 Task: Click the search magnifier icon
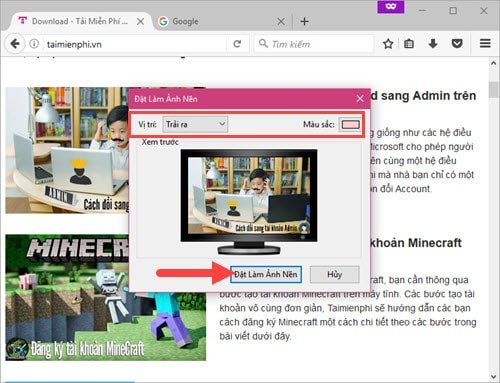263,43
